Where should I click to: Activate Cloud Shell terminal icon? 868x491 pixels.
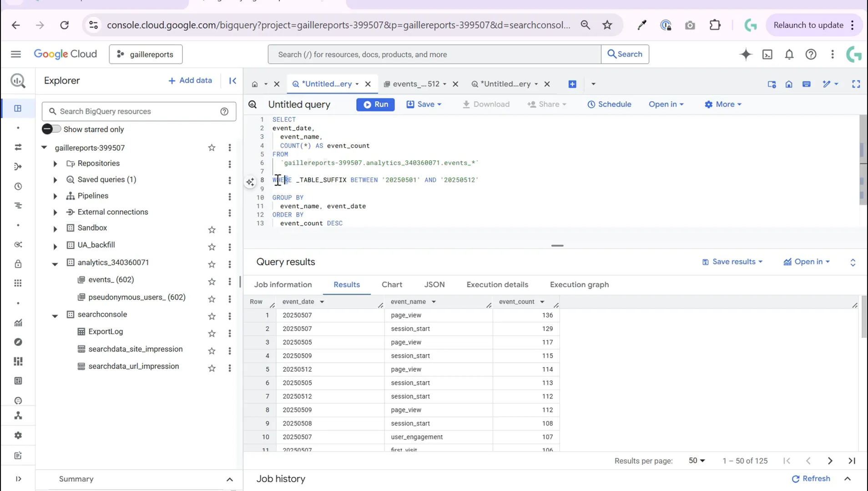767,54
